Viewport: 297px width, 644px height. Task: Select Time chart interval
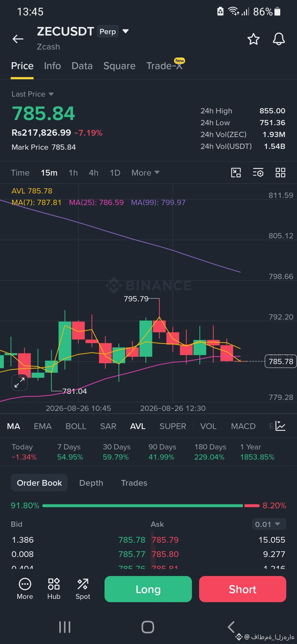tap(20, 173)
